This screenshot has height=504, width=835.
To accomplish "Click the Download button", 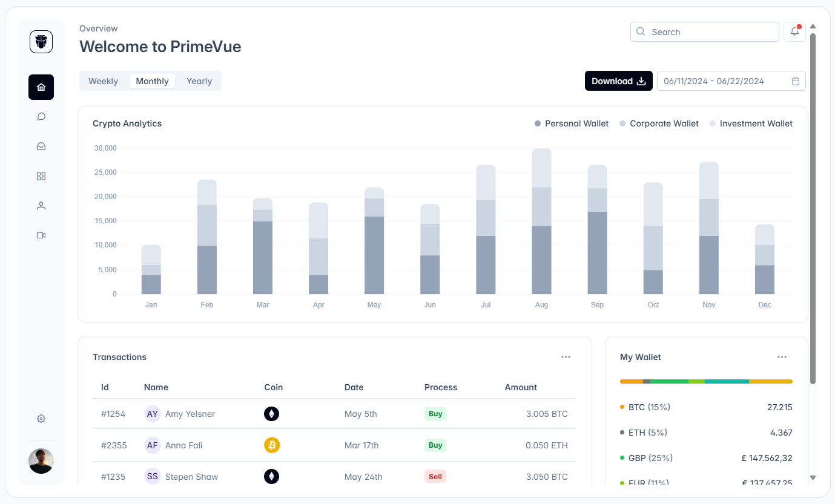I will [618, 81].
